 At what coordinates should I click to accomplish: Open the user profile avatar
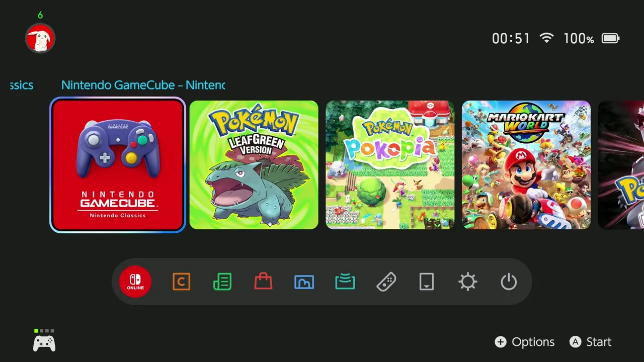(x=40, y=38)
